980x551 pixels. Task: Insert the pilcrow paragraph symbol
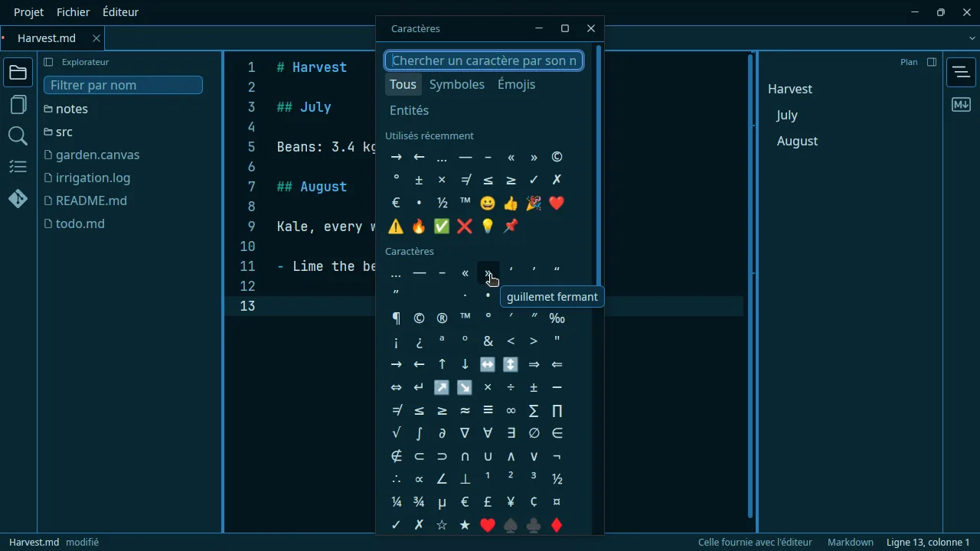click(x=396, y=318)
